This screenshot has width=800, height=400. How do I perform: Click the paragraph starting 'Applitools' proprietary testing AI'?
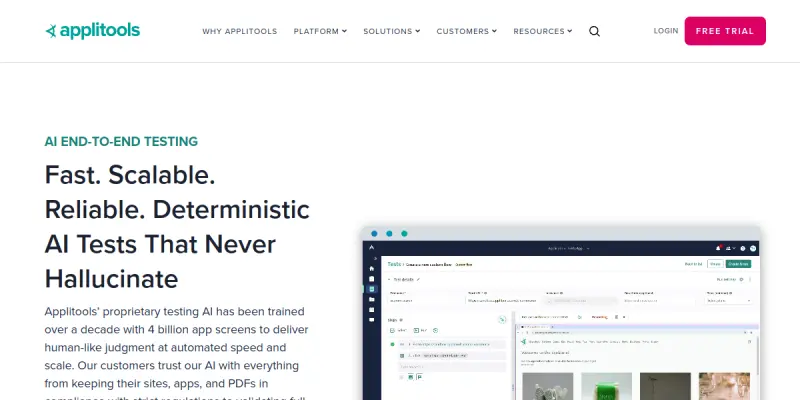[x=177, y=352]
